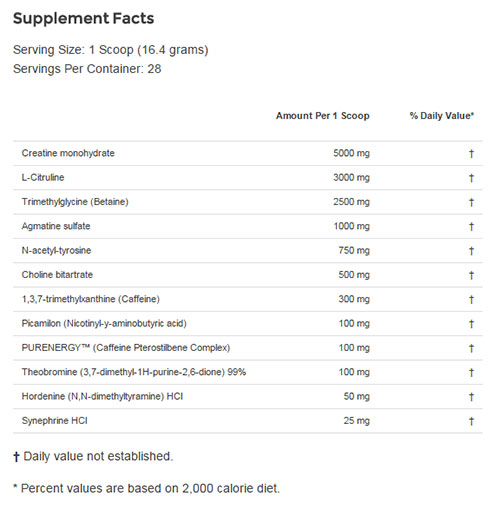Click the % Daily Value column header

tap(442, 116)
